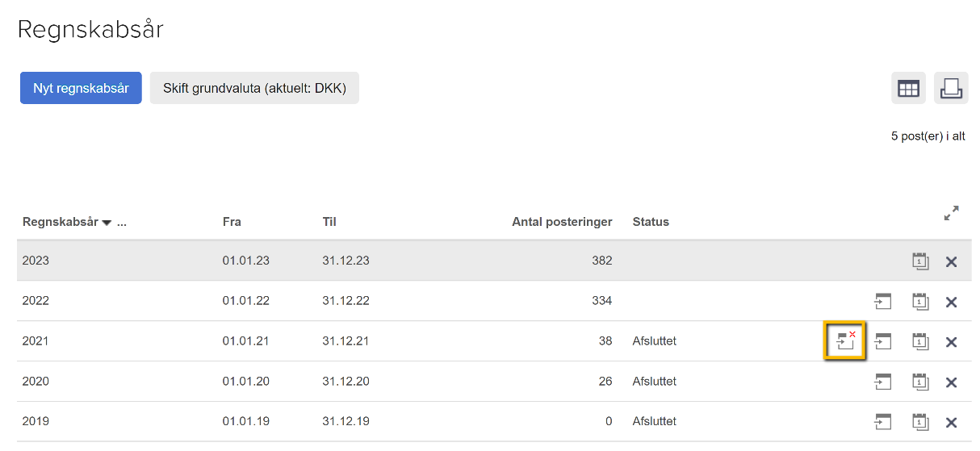Click Skift grundvaluta (aktuelt: DKK) button
Screen dimensions: 980x451
(254, 88)
